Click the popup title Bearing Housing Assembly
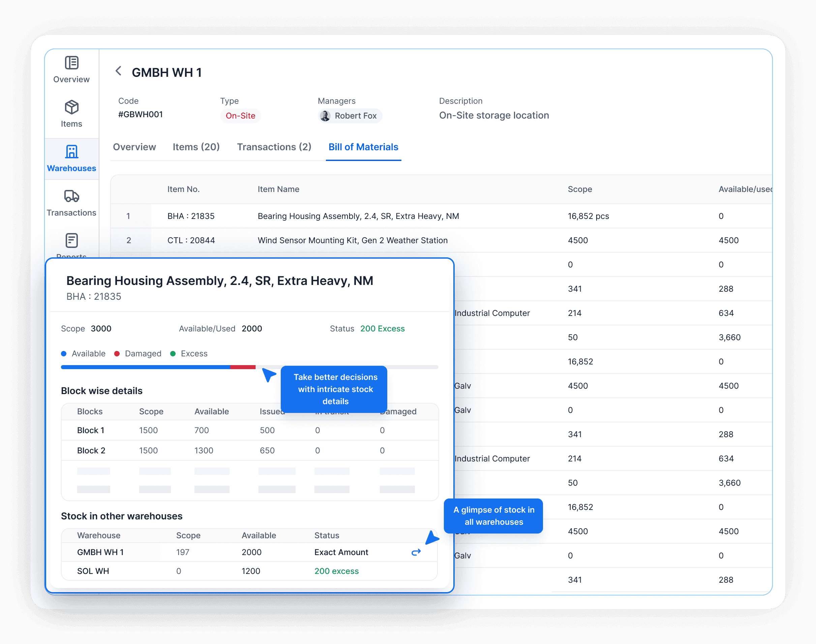 219,281
